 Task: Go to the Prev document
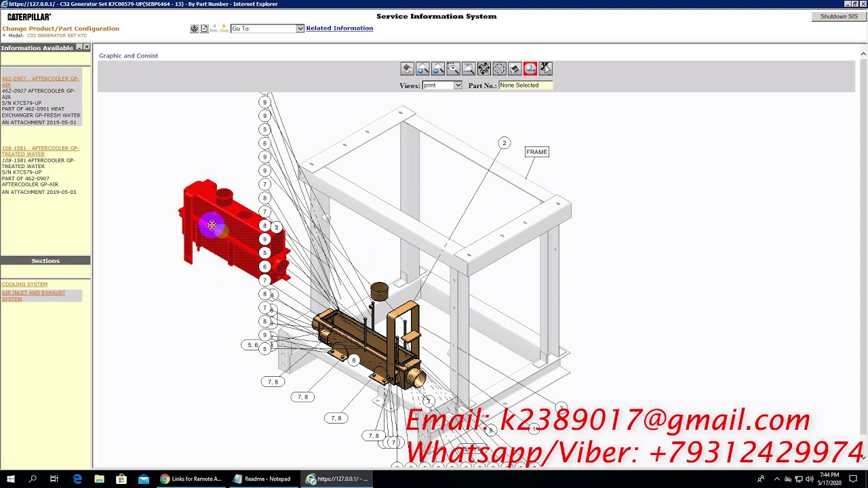pos(214,28)
